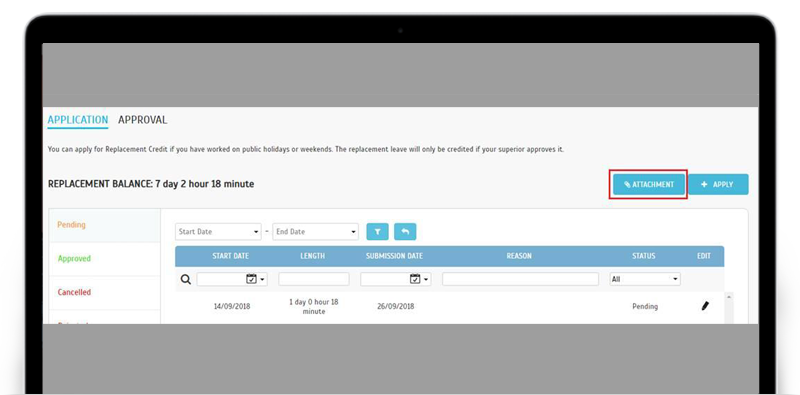800x395 pixels.
Task: Sort by the LENGTH column header
Action: coord(313,256)
